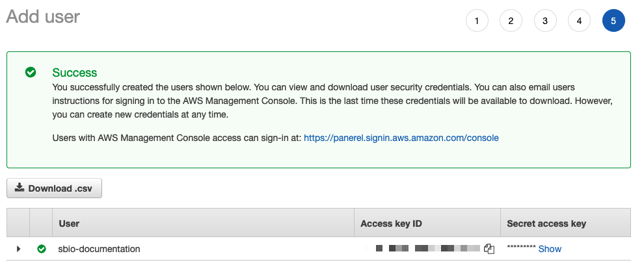644x269 pixels.
Task: Open the AWS console sign-in URL
Action: (401, 138)
